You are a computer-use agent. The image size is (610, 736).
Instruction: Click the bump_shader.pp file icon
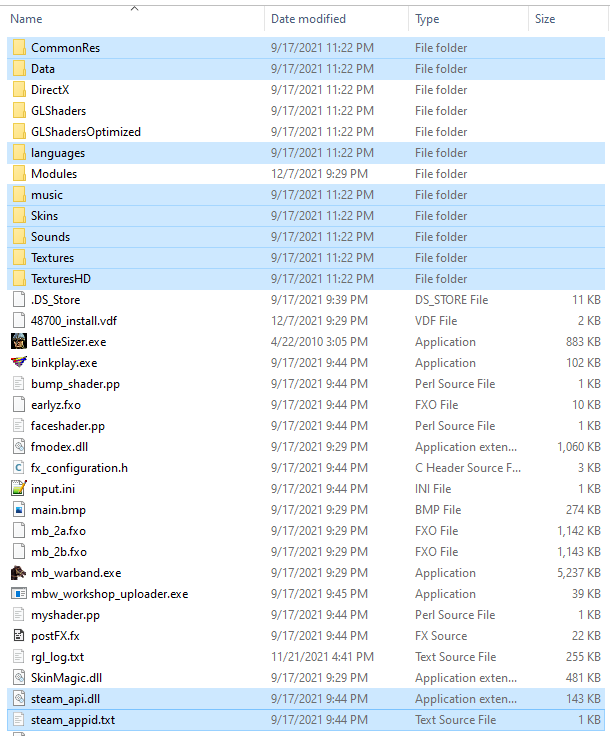pos(19,384)
